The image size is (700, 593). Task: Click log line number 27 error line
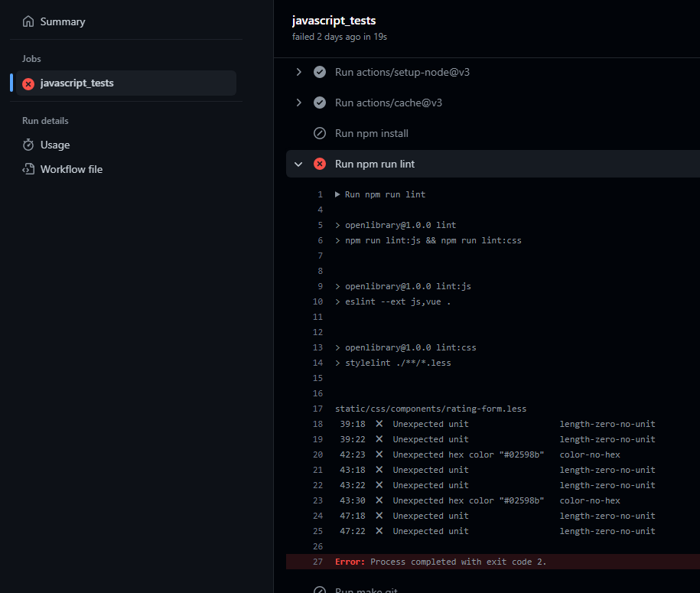(x=317, y=562)
